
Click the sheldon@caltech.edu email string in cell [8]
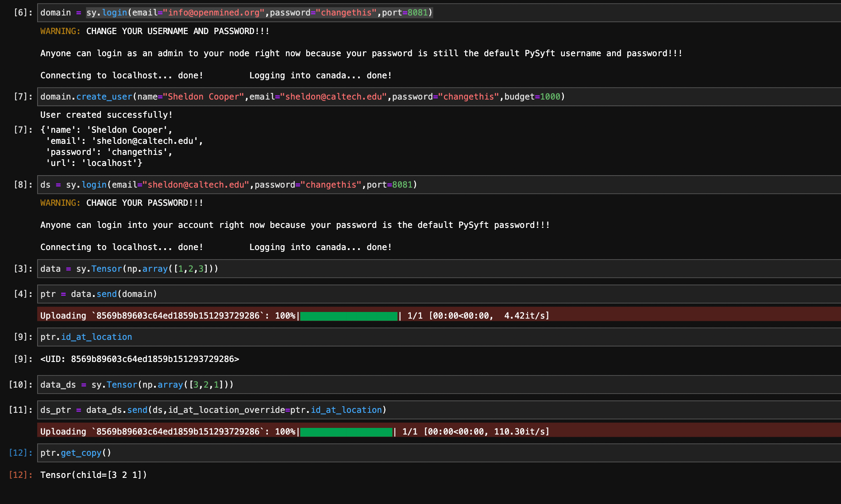tap(196, 185)
